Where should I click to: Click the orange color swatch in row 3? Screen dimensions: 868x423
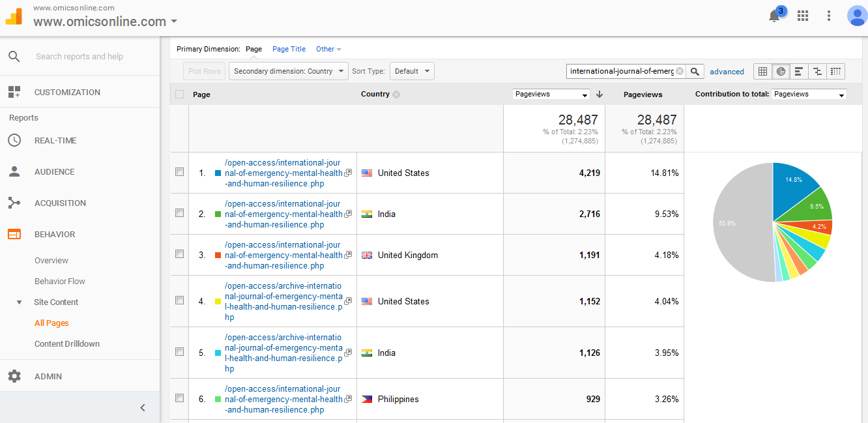coord(218,255)
